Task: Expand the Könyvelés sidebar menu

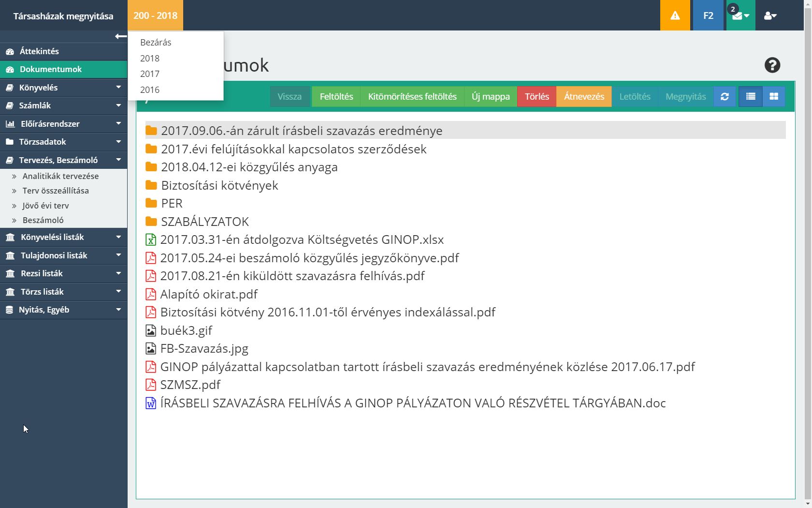Action: 63,88
